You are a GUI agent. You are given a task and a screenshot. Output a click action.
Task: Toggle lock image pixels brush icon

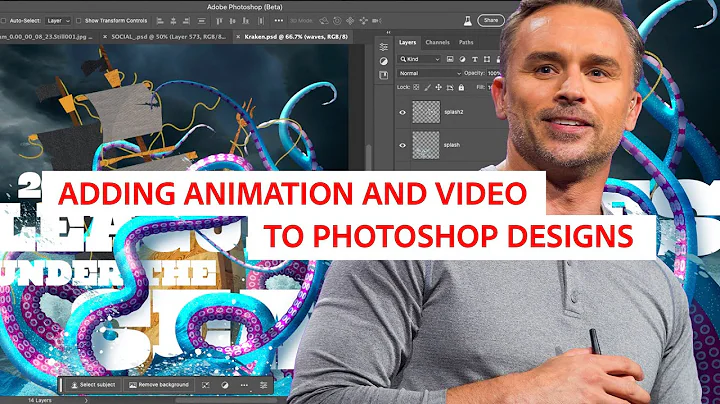point(428,87)
